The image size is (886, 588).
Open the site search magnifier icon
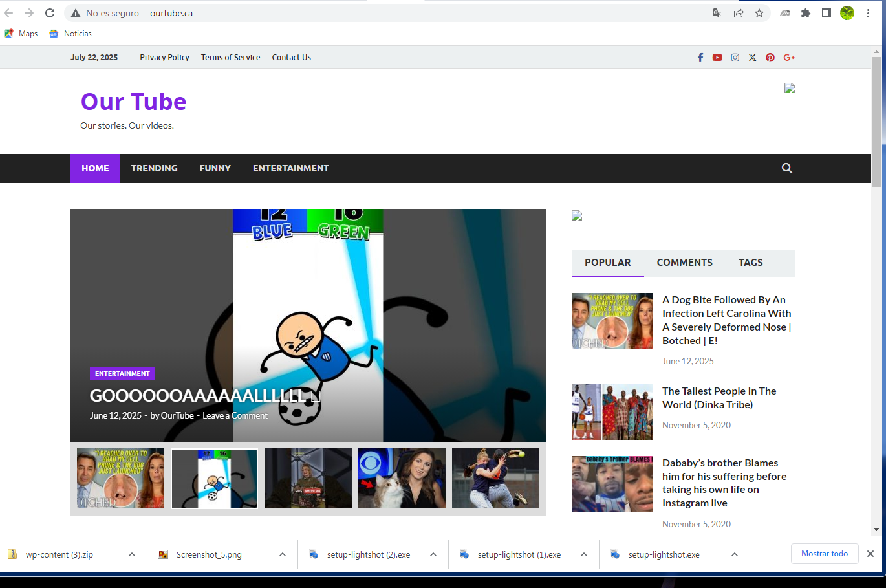tap(786, 168)
